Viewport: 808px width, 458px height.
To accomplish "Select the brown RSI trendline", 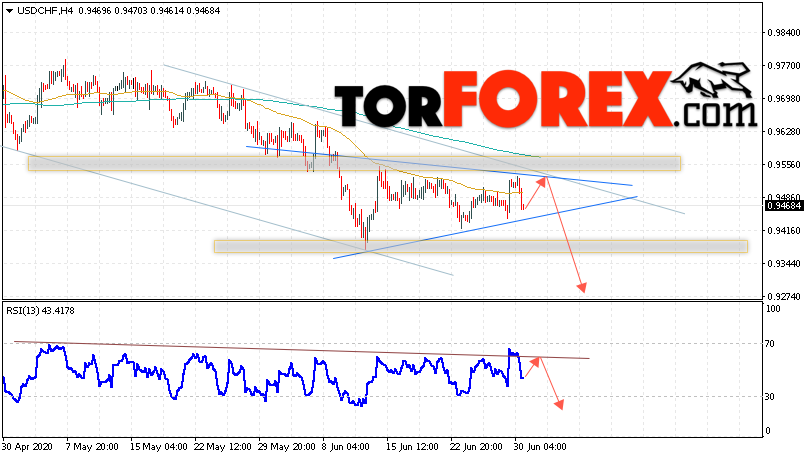I will tap(301, 350).
